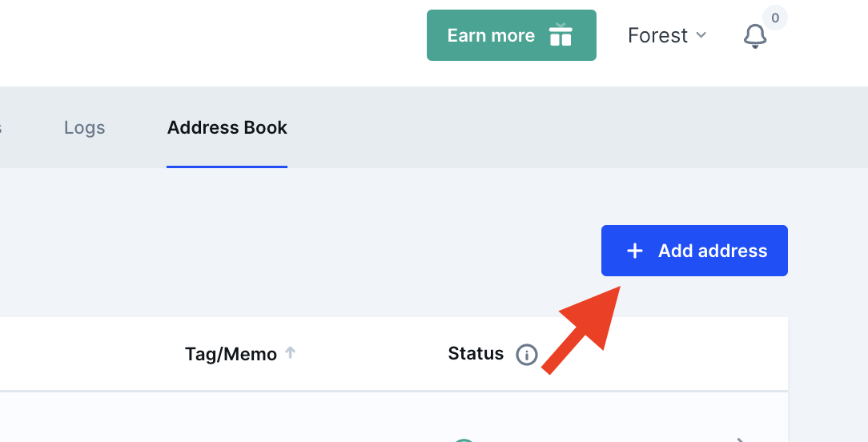Open the notifications bell
Image resolution: width=868 pixels, height=442 pixels.
click(754, 36)
